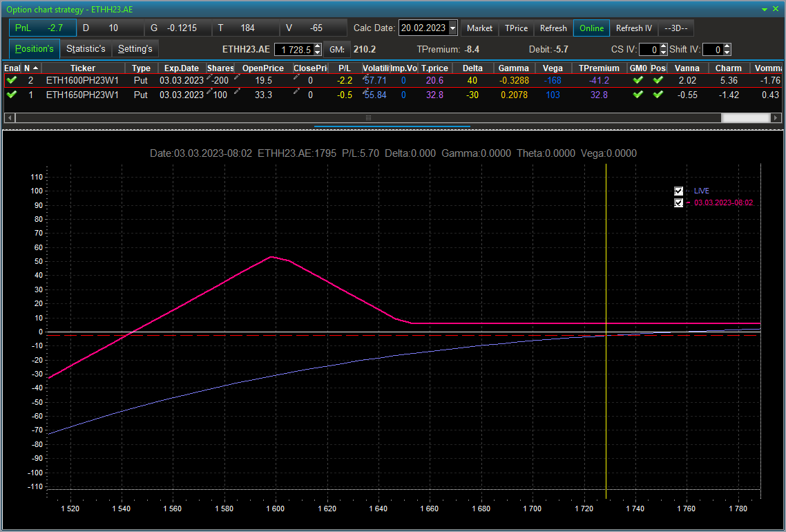
Task: Edit Shares pencil for ETH1650PH23W1 row
Action: click(x=209, y=91)
